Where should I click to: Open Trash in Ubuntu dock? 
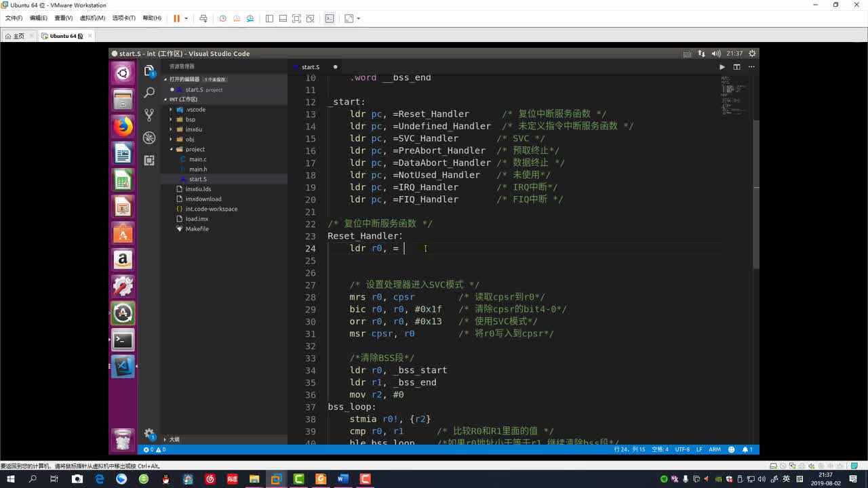coord(123,439)
